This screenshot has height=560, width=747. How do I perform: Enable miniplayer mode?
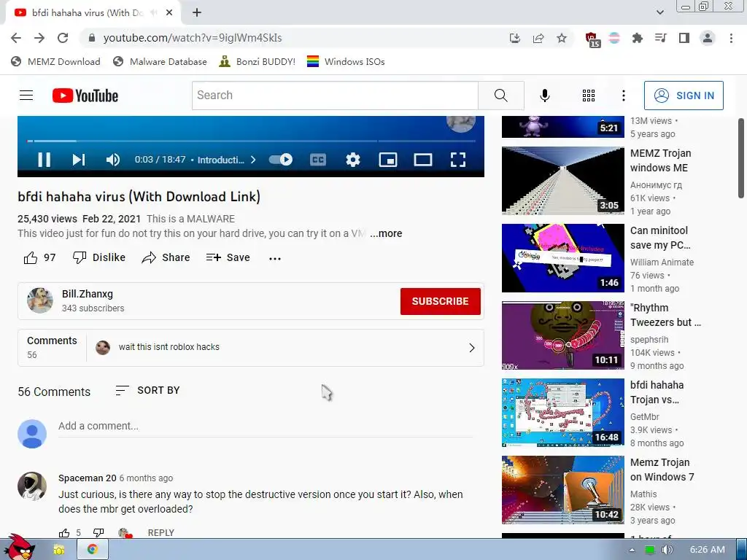[x=388, y=160]
